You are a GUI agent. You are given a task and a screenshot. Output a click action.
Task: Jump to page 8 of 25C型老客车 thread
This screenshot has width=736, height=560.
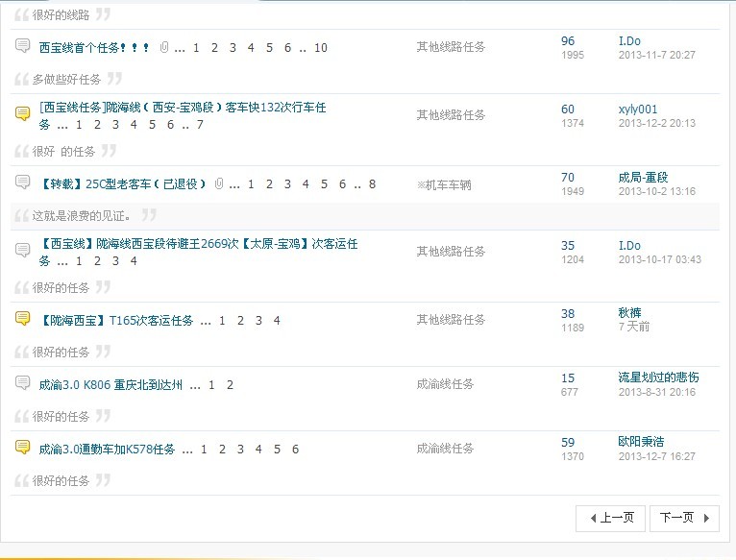coord(372,184)
